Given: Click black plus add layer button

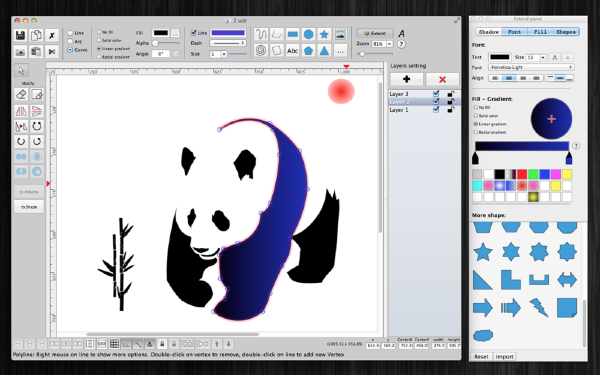Looking at the screenshot, I should [406, 79].
